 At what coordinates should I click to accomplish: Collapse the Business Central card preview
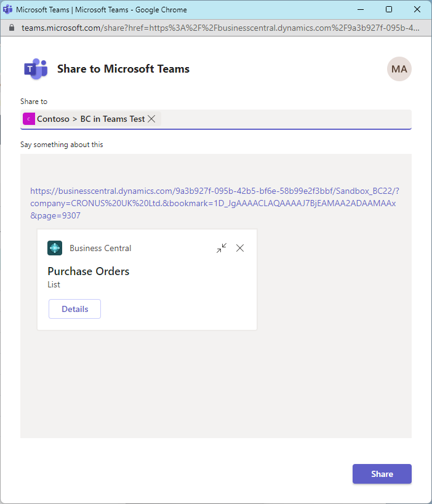click(x=222, y=248)
